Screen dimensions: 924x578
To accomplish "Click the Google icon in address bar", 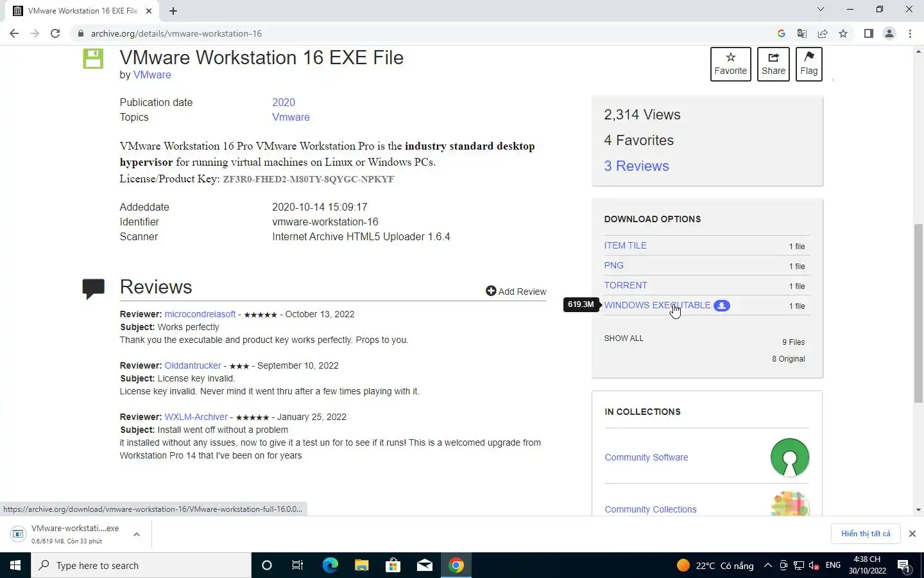I will coord(781,33).
